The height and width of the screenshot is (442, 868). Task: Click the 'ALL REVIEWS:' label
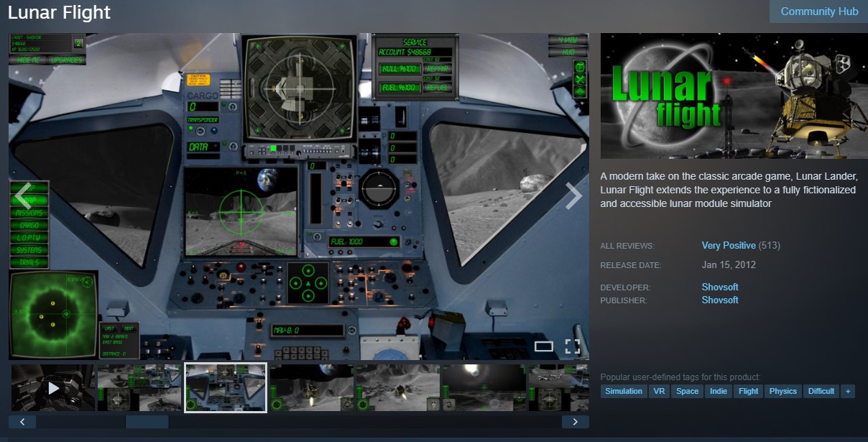[x=627, y=247]
